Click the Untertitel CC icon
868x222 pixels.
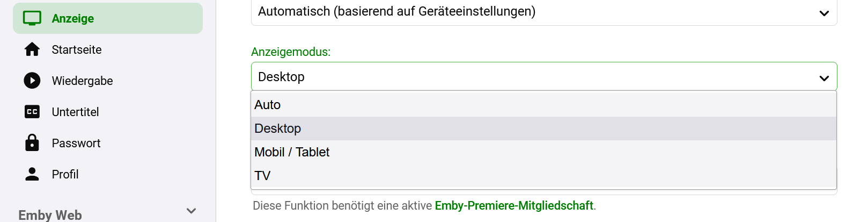pos(32,112)
